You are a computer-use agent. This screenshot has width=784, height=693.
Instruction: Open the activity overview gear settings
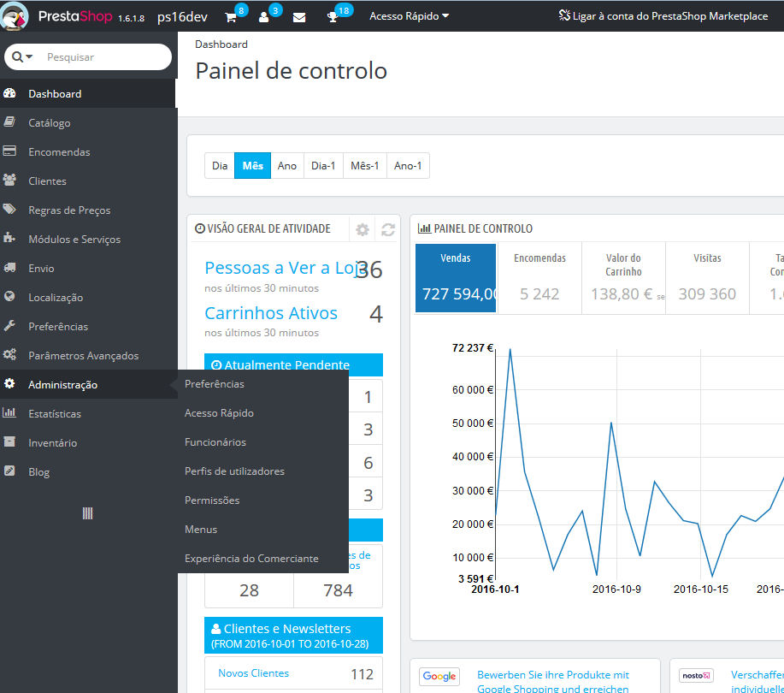tap(363, 229)
